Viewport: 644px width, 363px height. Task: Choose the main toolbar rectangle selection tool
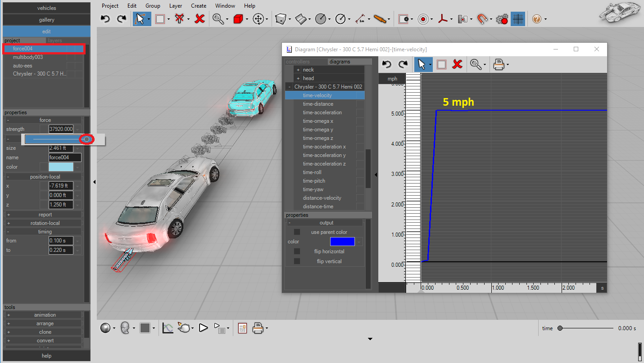(160, 19)
